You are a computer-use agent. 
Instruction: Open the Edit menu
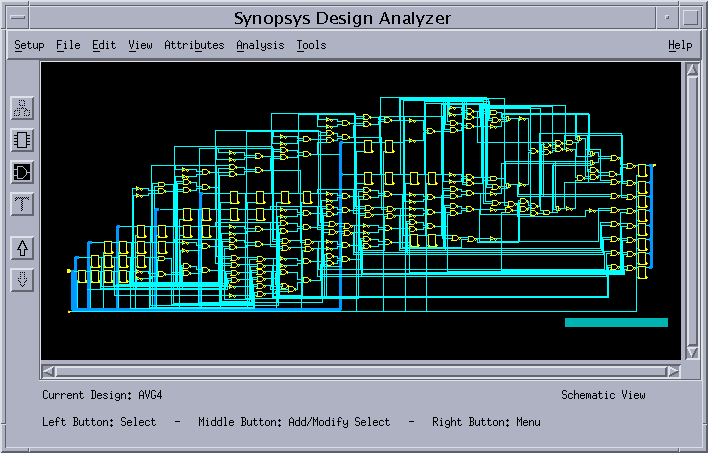coord(104,45)
